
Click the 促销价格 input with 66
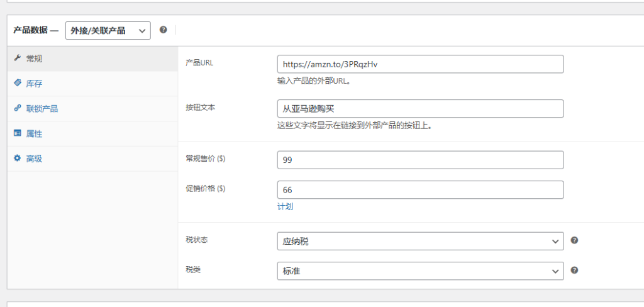(x=420, y=189)
